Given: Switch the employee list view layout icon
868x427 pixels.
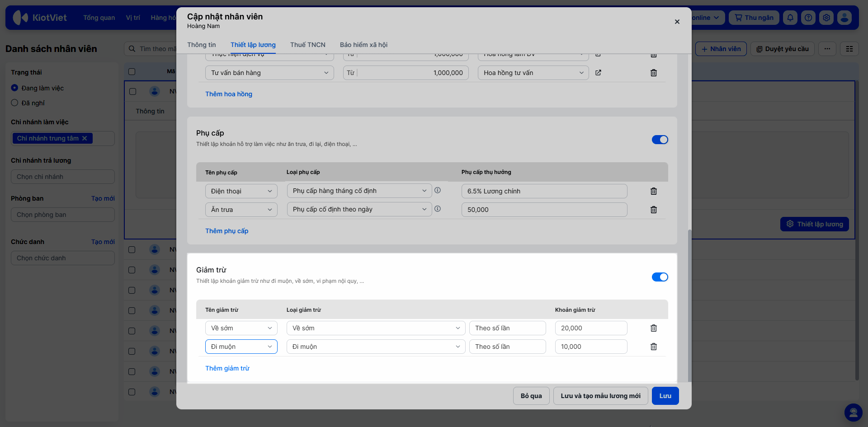Looking at the screenshot, I should point(849,49).
